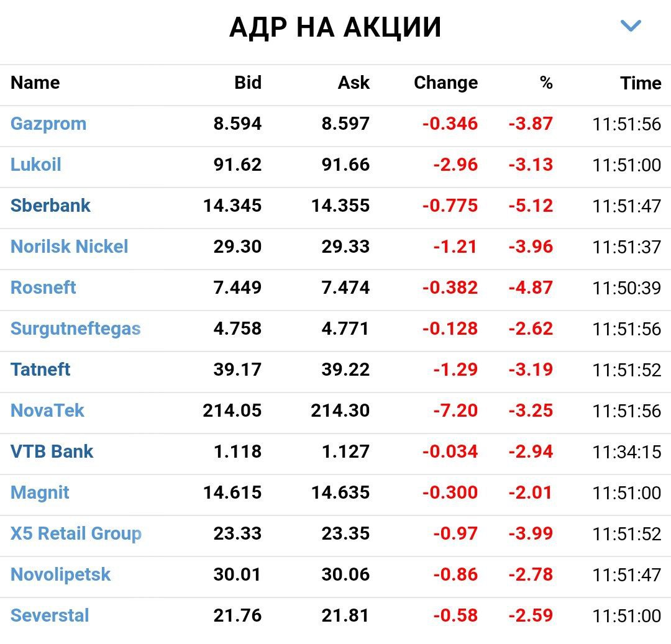This screenshot has height=644, width=671.
Task: Sort the table by Ask column
Action: [x=354, y=83]
